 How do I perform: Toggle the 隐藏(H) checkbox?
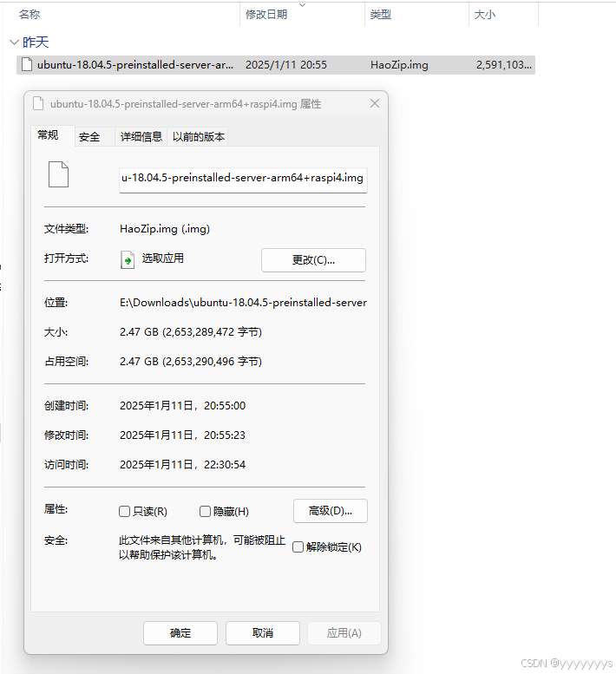205,511
